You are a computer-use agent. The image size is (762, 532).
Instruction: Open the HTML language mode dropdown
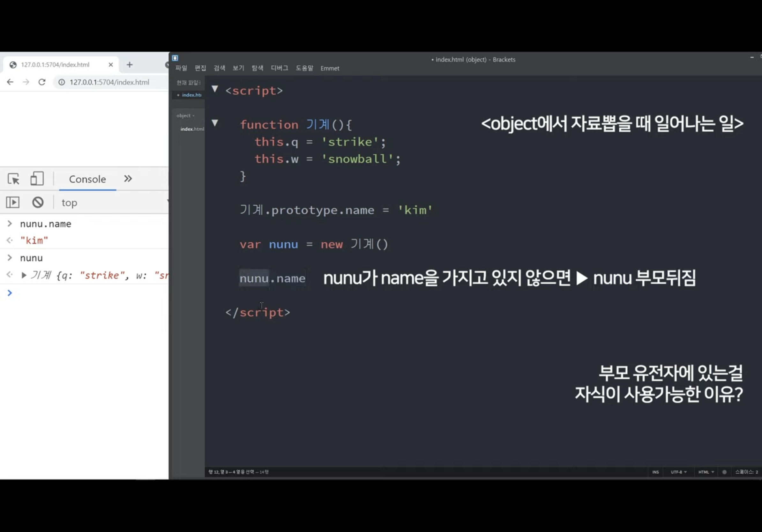[x=706, y=472]
